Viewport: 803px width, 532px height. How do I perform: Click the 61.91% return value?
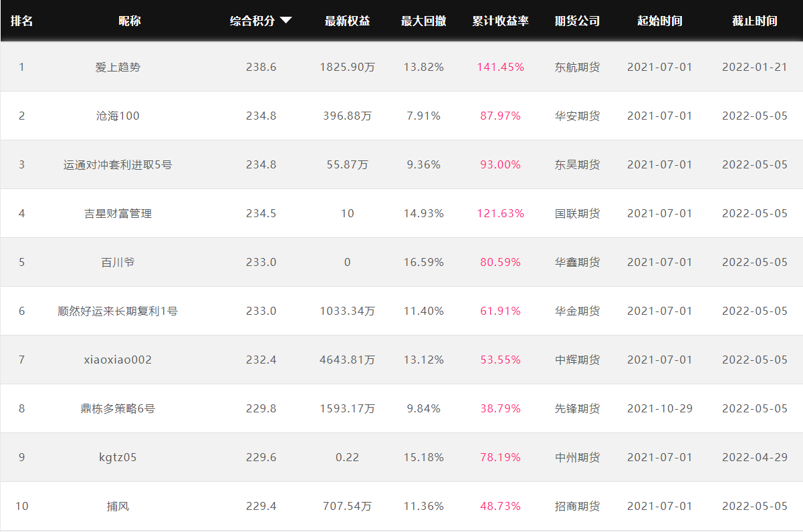click(500, 311)
